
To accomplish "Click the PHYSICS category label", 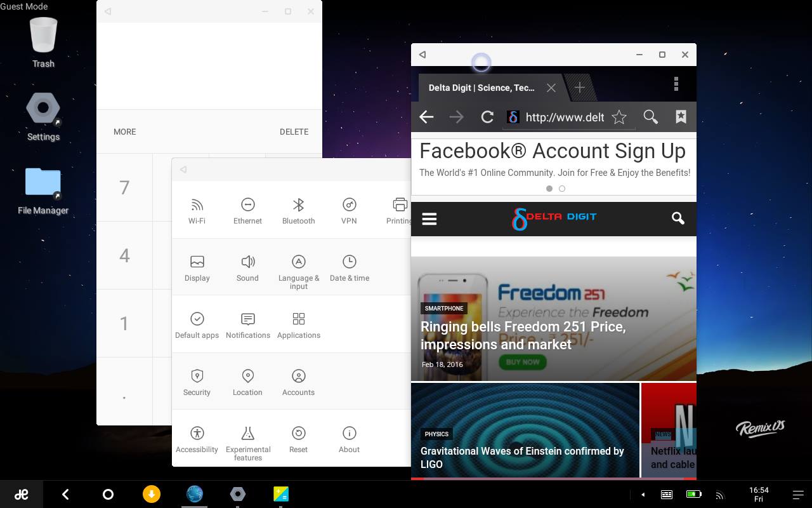I will (436, 434).
